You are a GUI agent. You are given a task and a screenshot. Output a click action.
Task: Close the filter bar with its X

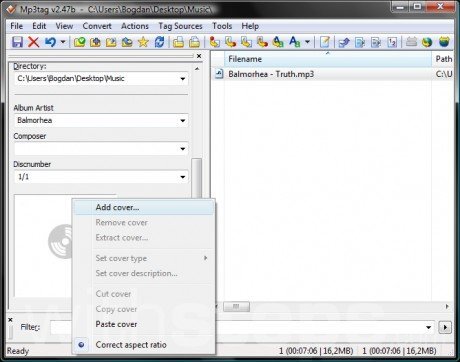(x=10, y=320)
